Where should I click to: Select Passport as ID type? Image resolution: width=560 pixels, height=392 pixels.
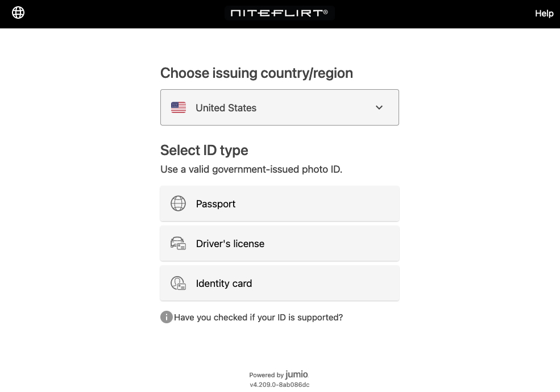point(280,203)
